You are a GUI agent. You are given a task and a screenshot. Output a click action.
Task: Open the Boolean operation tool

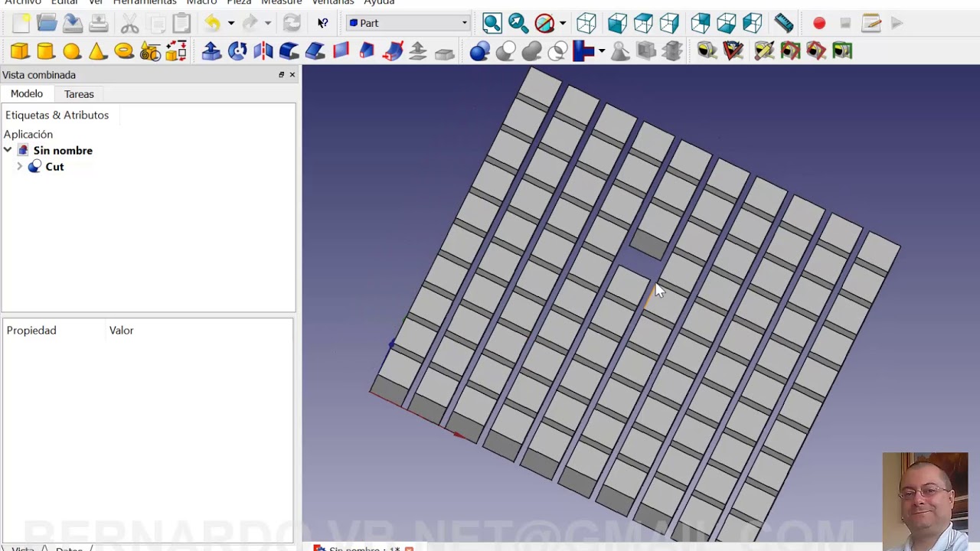(480, 51)
